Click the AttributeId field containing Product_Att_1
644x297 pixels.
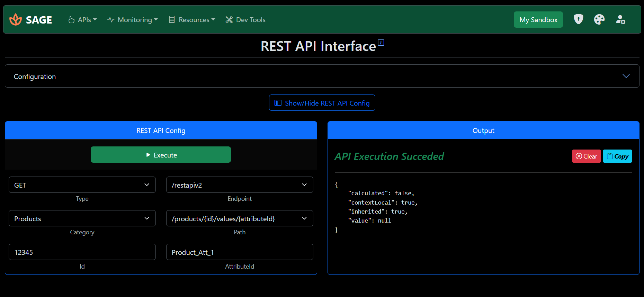[240, 252]
